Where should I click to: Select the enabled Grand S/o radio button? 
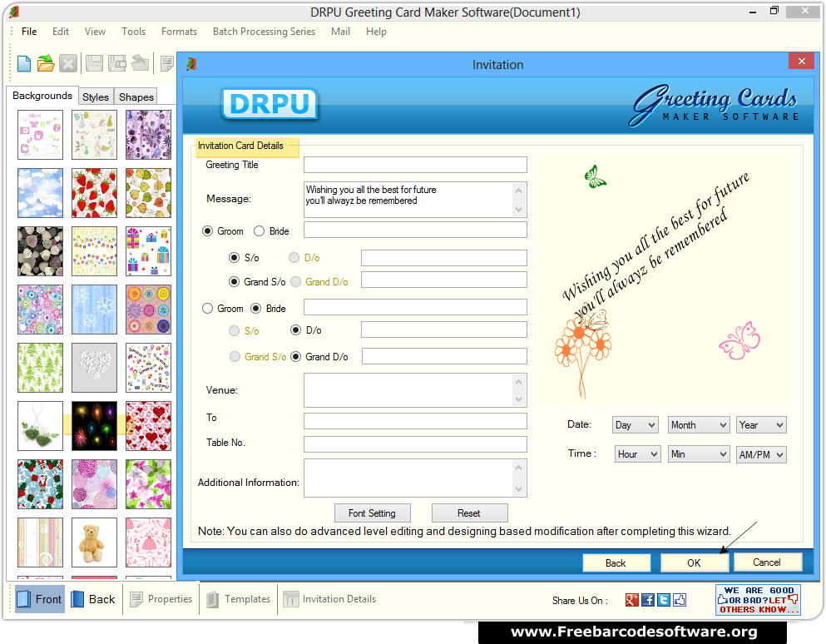click(234, 282)
